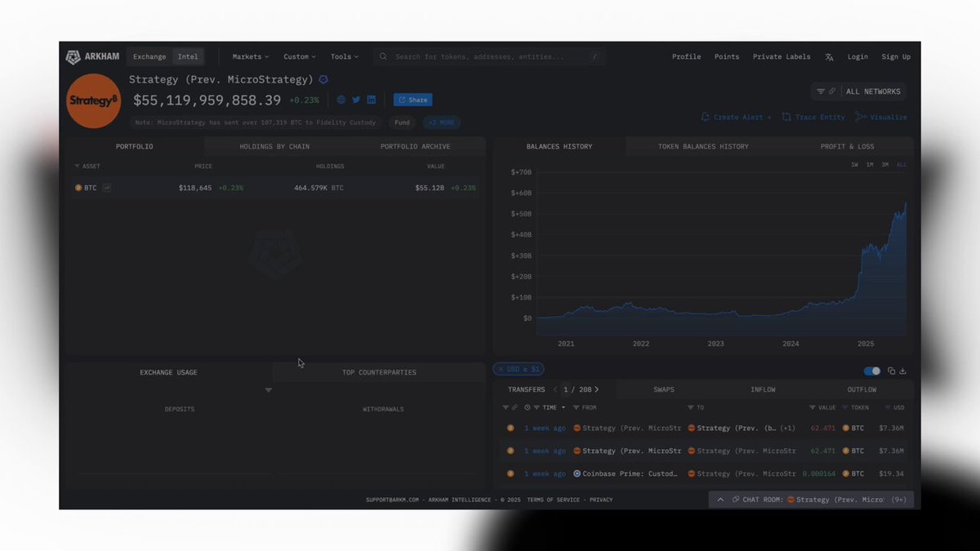Sort by Time column arrow
980x551 pixels.
click(562, 407)
